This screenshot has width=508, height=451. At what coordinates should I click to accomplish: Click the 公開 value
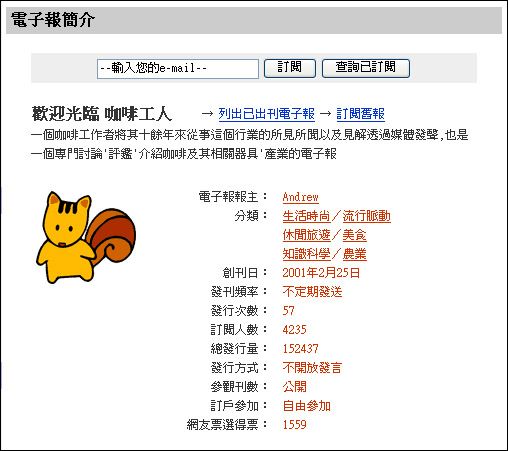point(294,387)
